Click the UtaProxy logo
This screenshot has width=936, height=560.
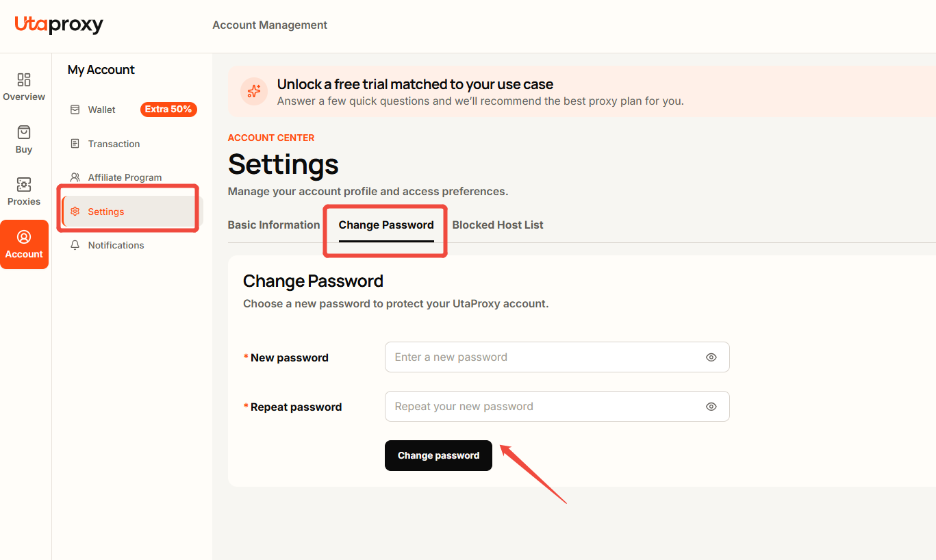point(59,25)
